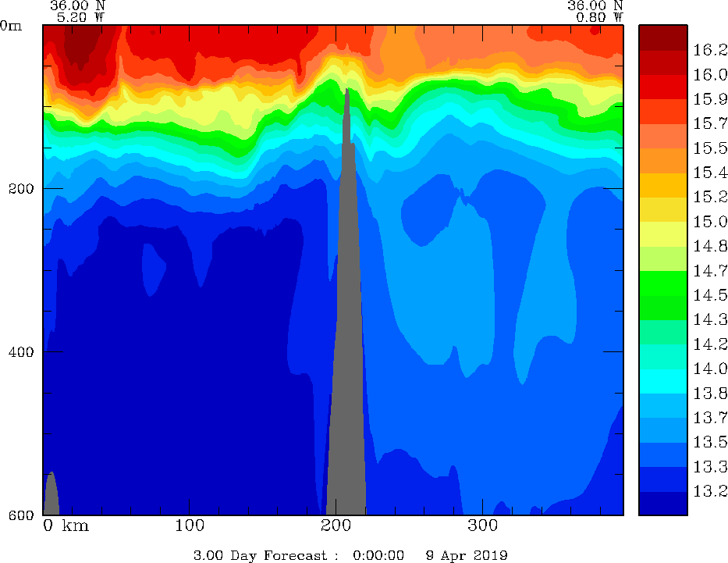
Task: Click the 300 distance axis label
Action: [x=482, y=525]
